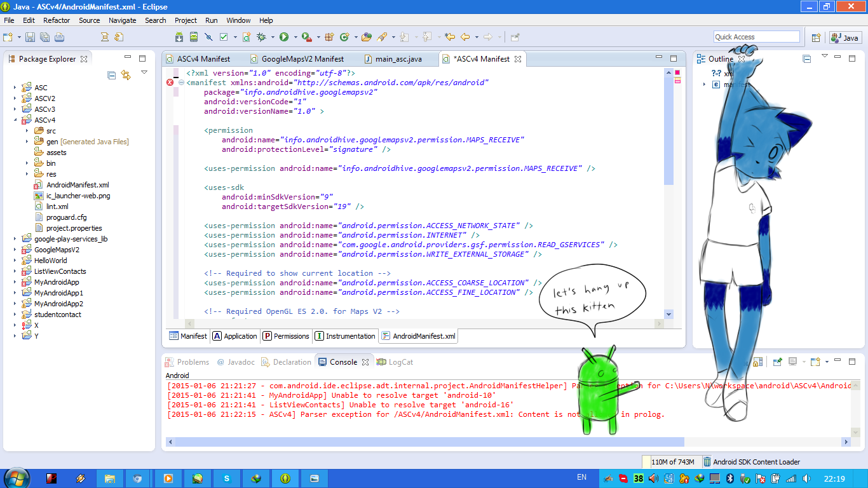Open the Run button's dropdown arrow
868x488 pixels.
pos(294,37)
